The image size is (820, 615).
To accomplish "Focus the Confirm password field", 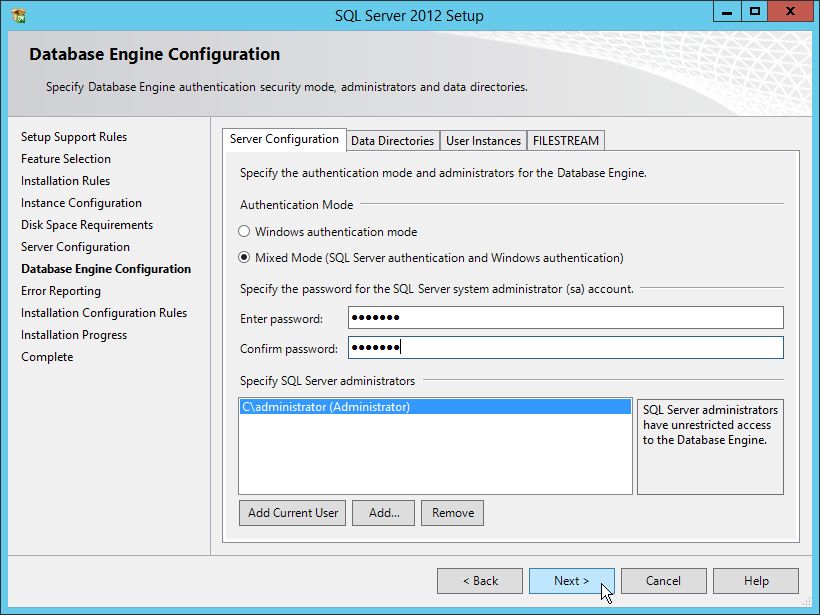I will [565, 348].
